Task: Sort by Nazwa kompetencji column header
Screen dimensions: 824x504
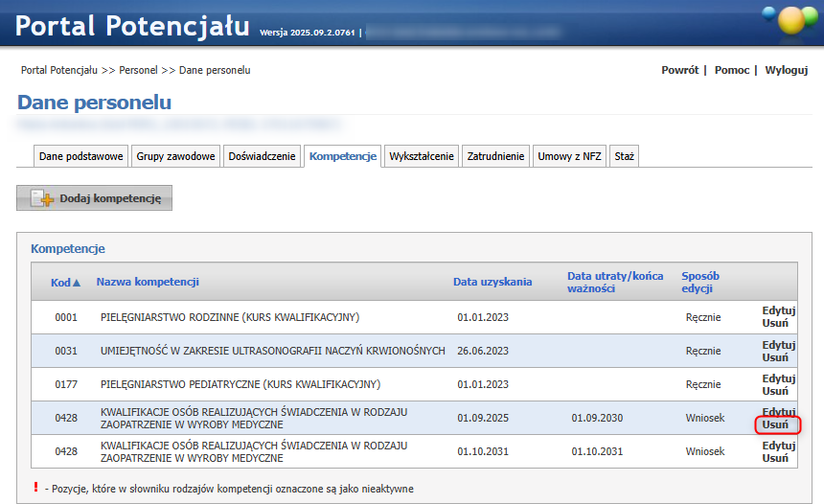Action: 148,282
